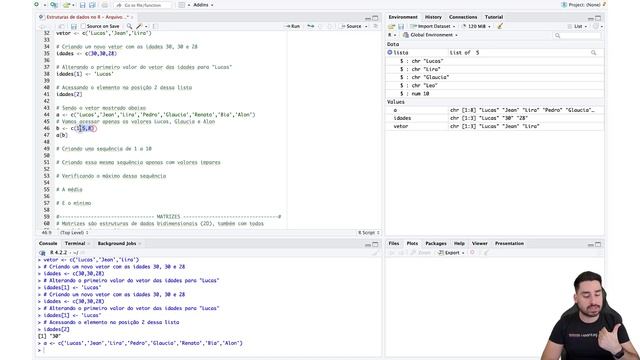Image resolution: width=640 pixels, height=360 pixels.
Task: Refresh the environment with the circular icon
Action: point(596,26)
